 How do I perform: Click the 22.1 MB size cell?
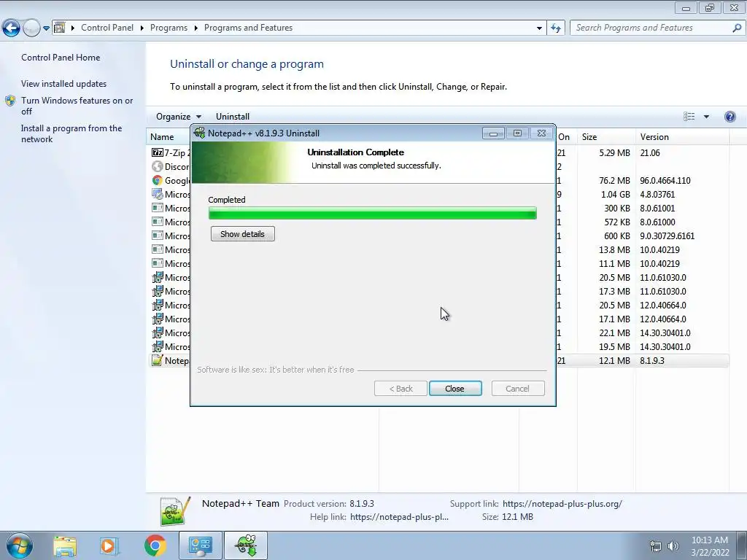click(614, 332)
